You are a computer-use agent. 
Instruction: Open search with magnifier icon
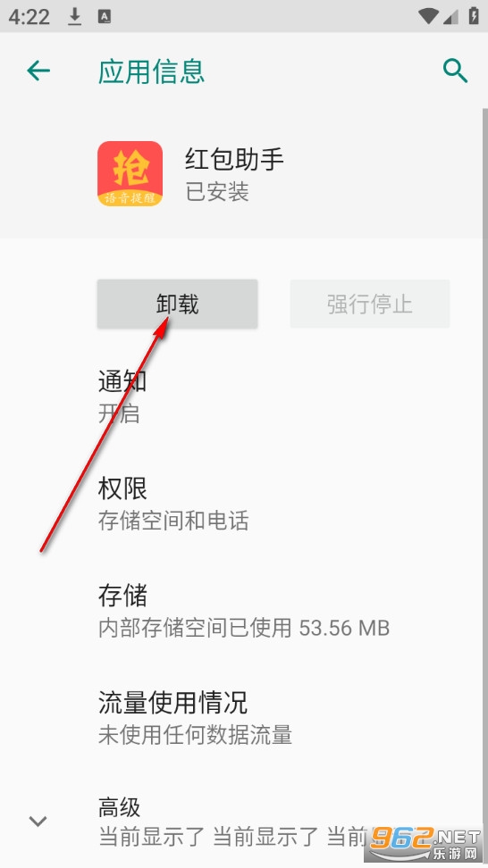455,71
